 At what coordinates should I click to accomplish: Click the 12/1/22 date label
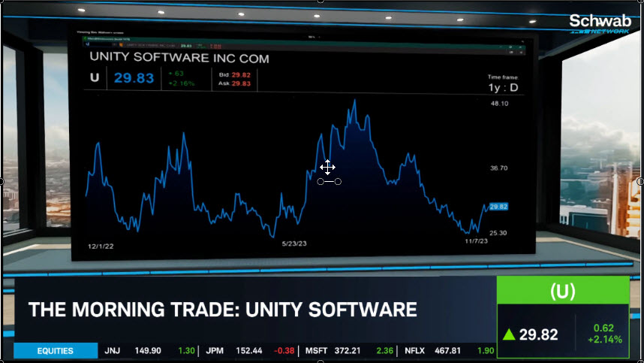pyautogui.click(x=101, y=247)
